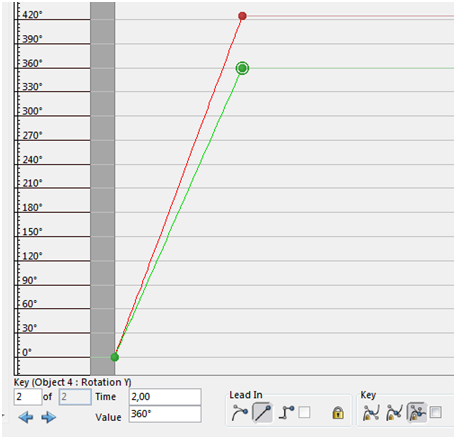Click the first Key curve lock icon

point(371,413)
